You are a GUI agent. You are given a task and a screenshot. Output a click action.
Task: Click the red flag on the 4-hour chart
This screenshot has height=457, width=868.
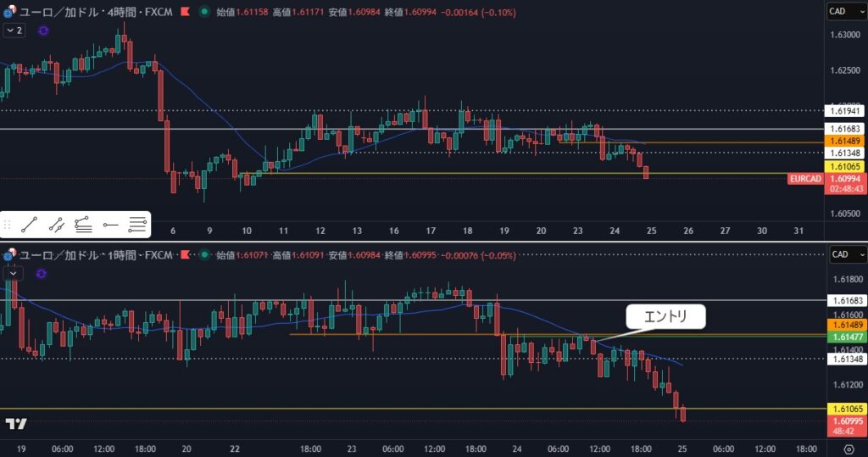pos(184,12)
